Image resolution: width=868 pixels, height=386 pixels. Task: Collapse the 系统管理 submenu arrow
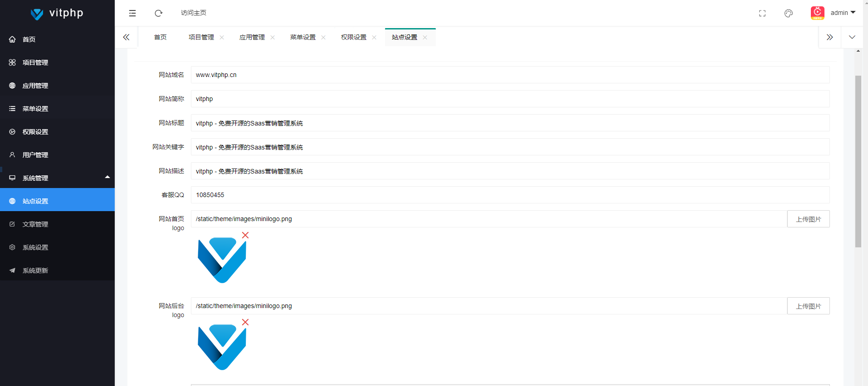point(107,177)
